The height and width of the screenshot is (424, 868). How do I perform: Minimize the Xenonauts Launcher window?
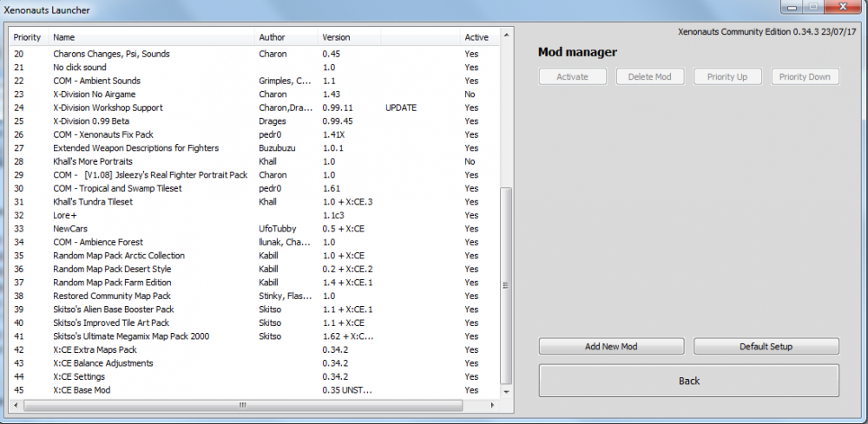point(792,7)
